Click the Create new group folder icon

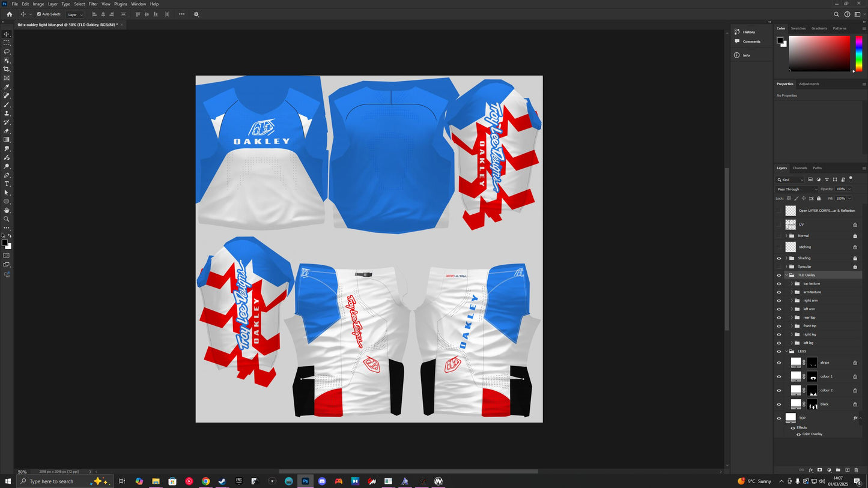coord(839,470)
